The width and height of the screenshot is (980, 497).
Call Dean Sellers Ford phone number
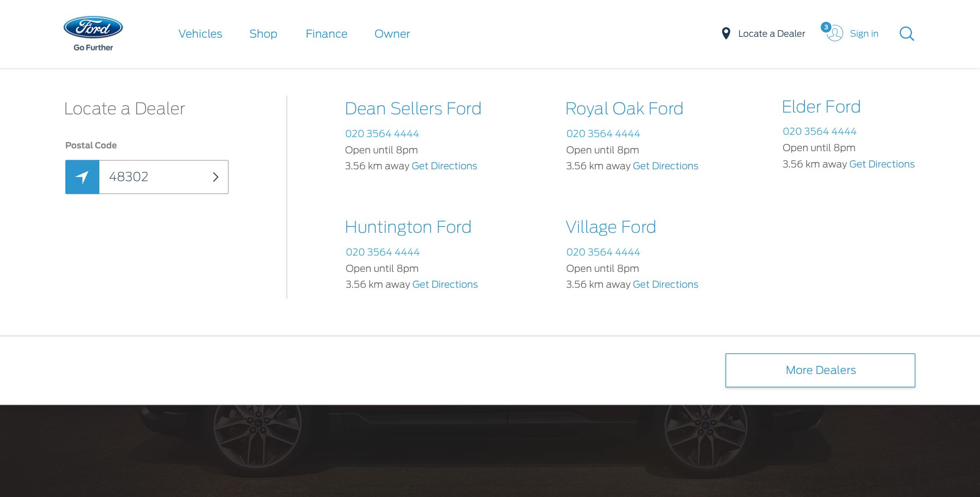(382, 133)
